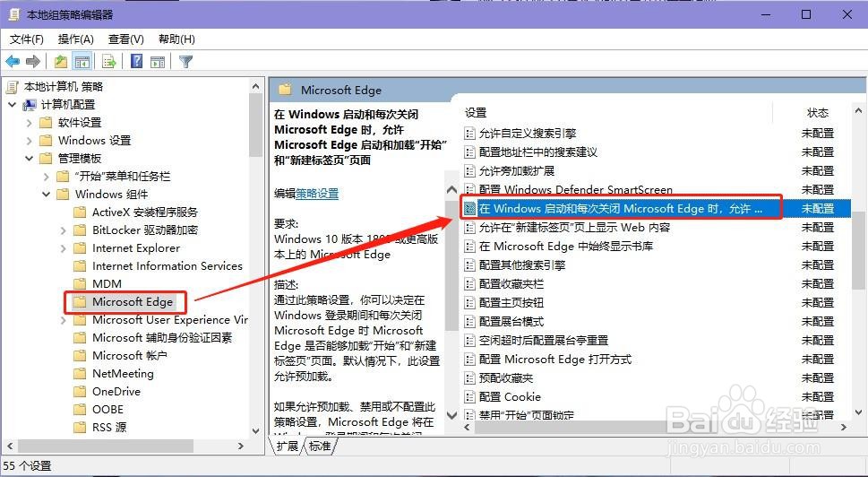Click the tree pane scroll right arrow
The height and width of the screenshot is (477, 868).
point(241,446)
